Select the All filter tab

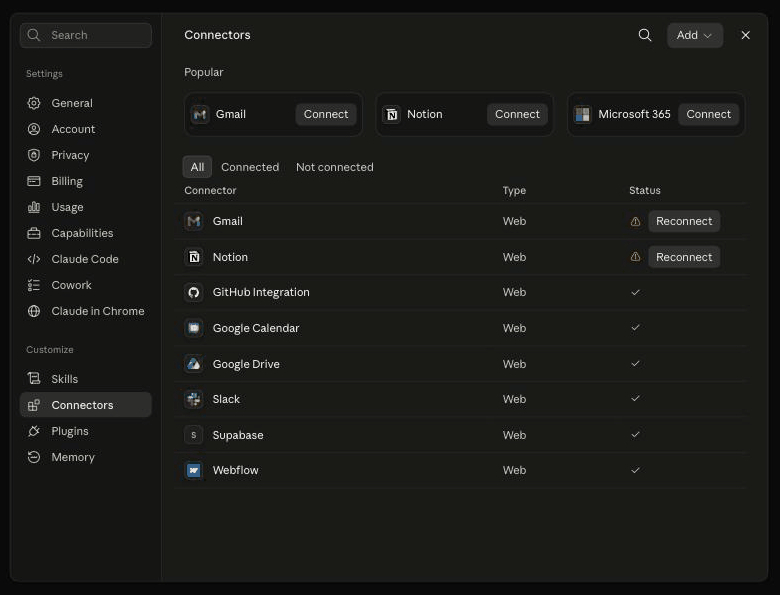[197, 167]
